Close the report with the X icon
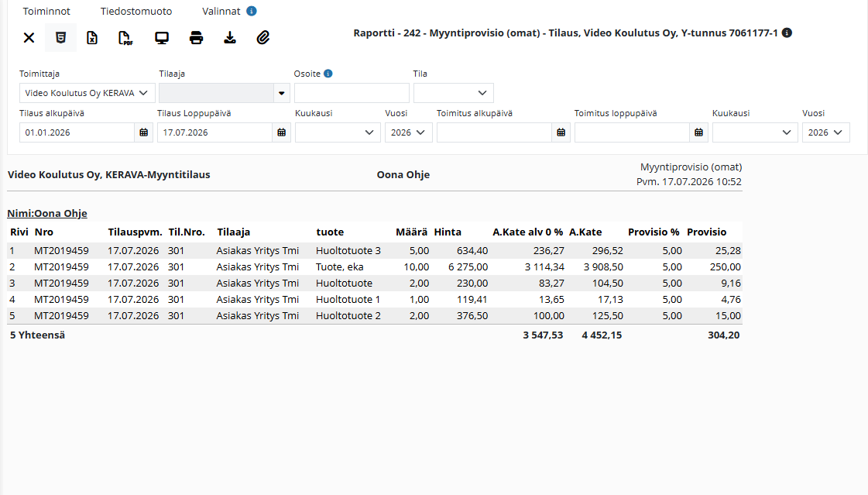 coord(29,38)
